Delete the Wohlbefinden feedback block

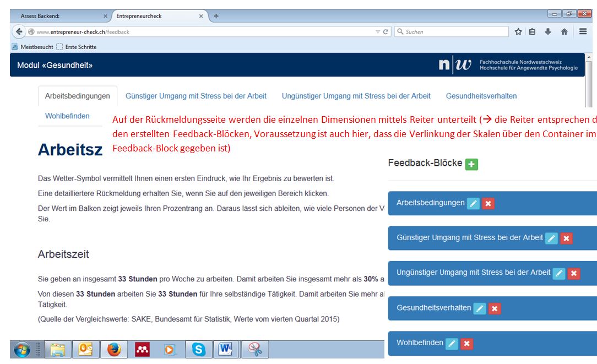click(x=467, y=344)
